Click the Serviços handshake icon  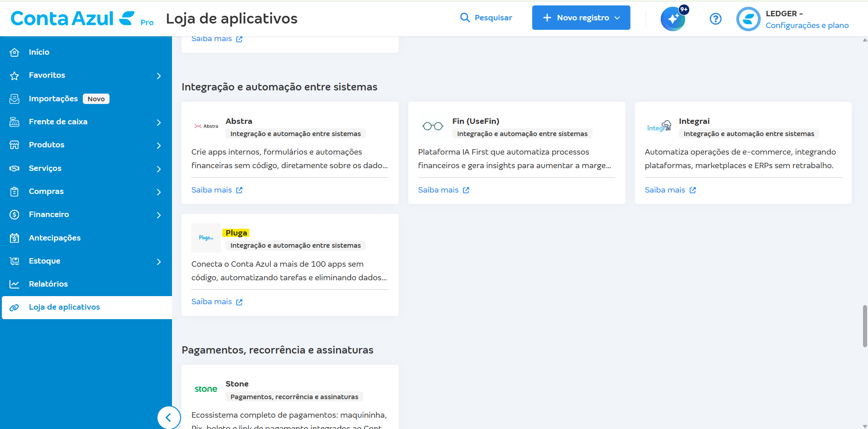[x=14, y=168]
